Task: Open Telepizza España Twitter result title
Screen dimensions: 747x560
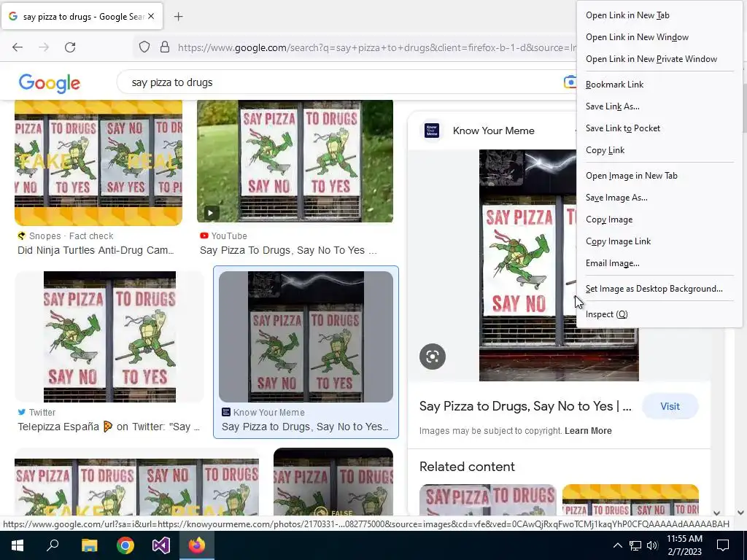Action: tap(109, 427)
